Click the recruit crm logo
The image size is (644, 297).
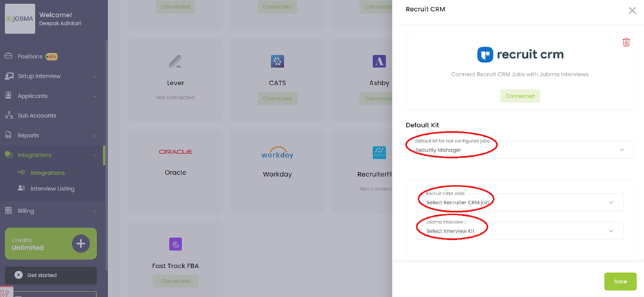point(520,54)
